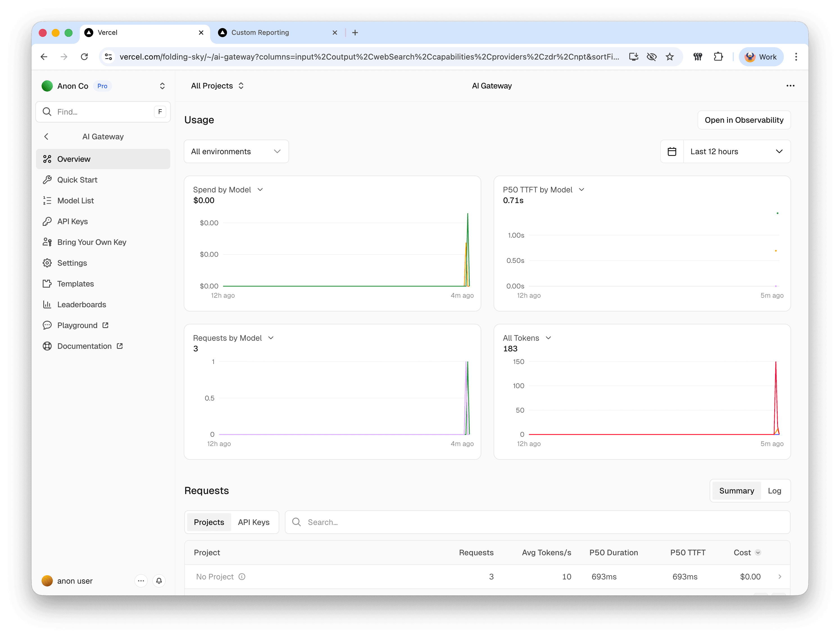View Leaderboards page

coord(103,305)
